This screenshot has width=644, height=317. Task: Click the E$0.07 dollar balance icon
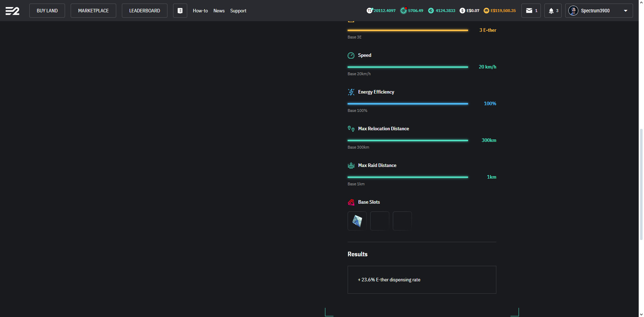[x=462, y=11]
